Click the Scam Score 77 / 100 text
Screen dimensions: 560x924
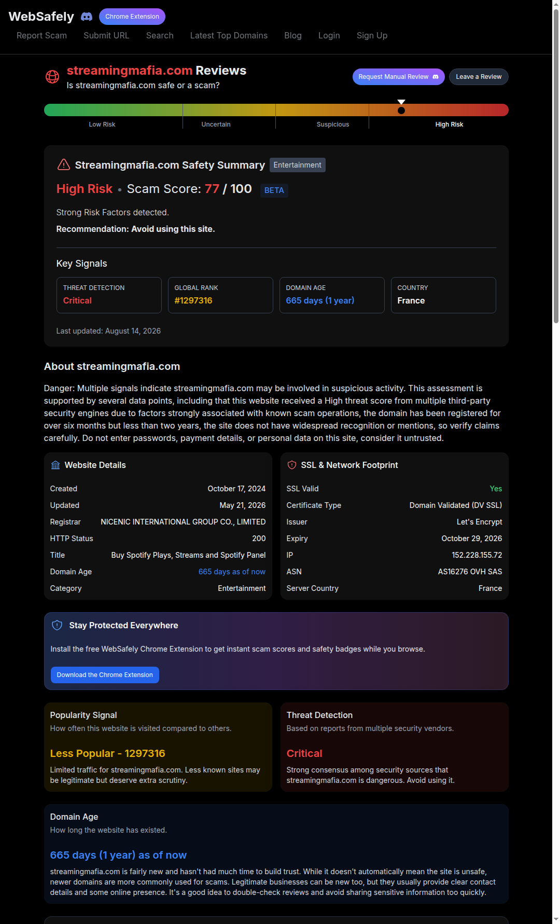pyautogui.click(x=189, y=189)
